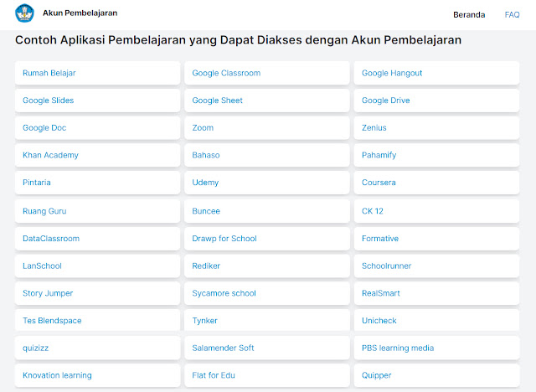Click the Formative card

click(x=436, y=239)
